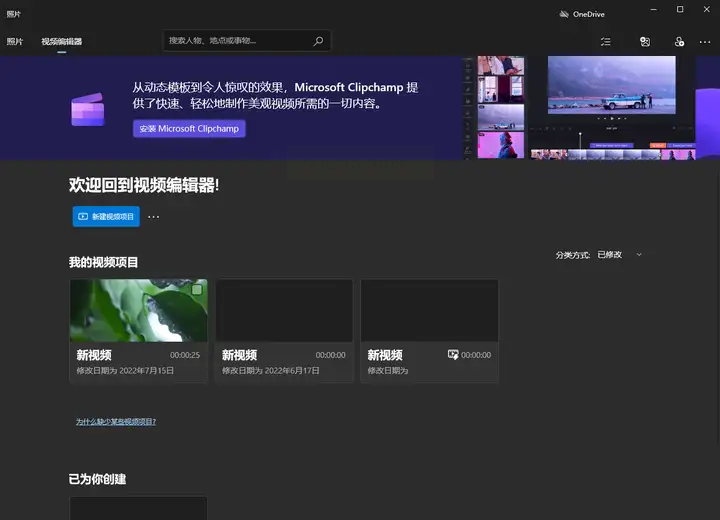Viewport: 720px width, 520px height.
Task: Expand the 已修改 sort dropdown
Action: point(620,254)
